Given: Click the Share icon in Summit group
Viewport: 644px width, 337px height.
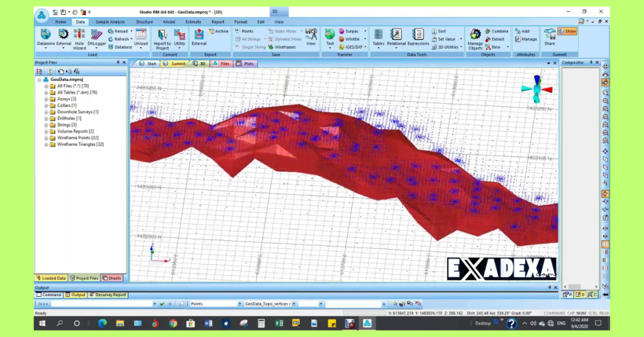Looking at the screenshot, I should click(550, 36).
